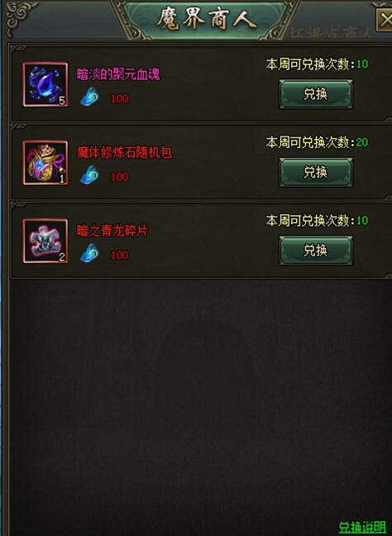Click the 100 price of 暗淡的聚元血魂
The image size is (392, 536).
pos(120,98)
